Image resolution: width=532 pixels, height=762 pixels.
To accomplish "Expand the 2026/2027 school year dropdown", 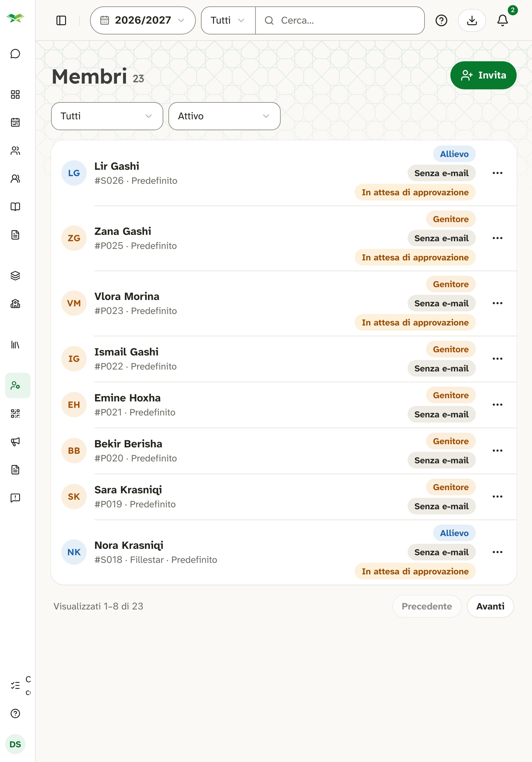I will coord(143,20).
